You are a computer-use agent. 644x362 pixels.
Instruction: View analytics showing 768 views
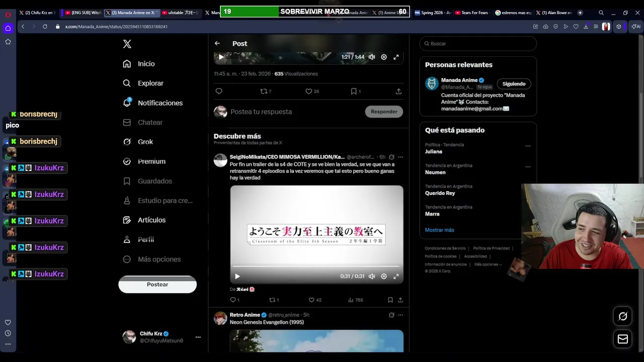(x=355, y=300)
